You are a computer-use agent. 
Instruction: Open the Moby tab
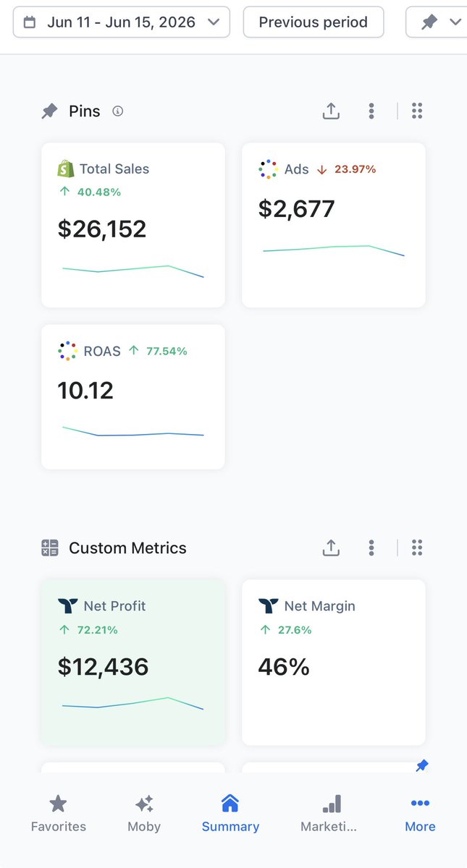pyautogui.click(x=144, y=814)
